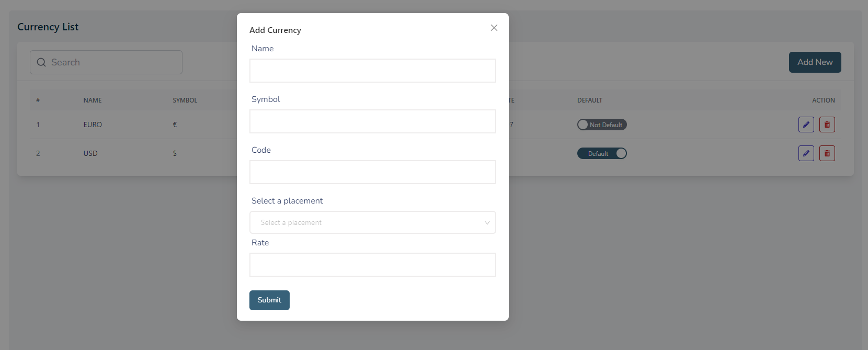The image size is (868, 350).
Task: Click the DEFAULT column header
Action: [590, 100]
